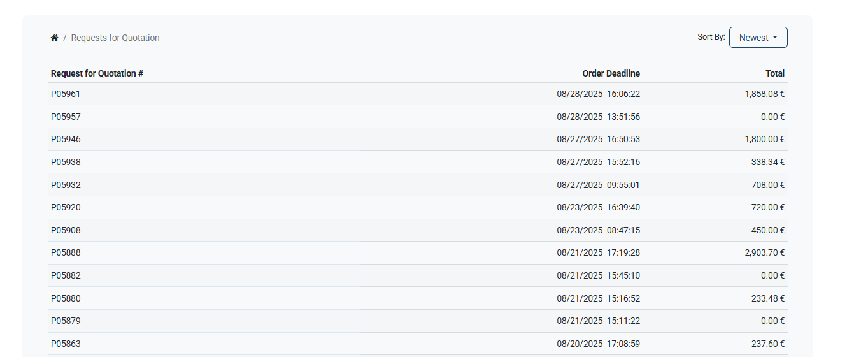Open quotation request P05888
The height and width of the screenshot is (357, 868).
point(66,252)
